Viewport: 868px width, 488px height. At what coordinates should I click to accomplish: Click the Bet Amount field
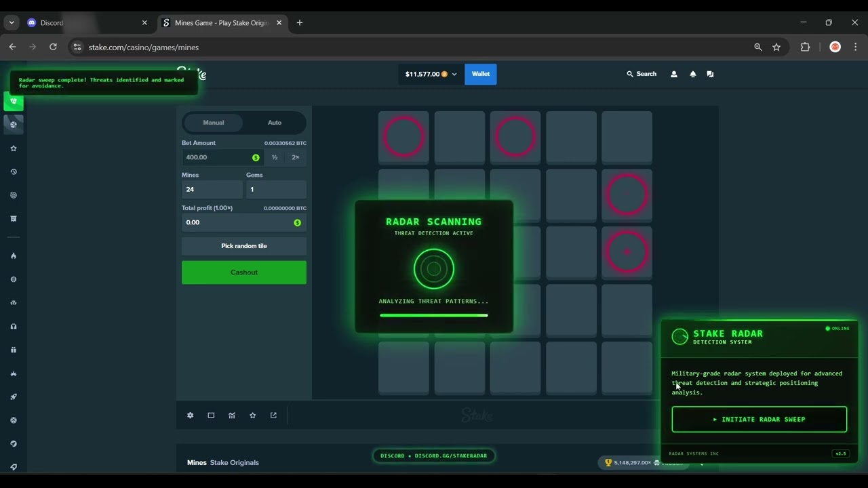coord(222,157)
